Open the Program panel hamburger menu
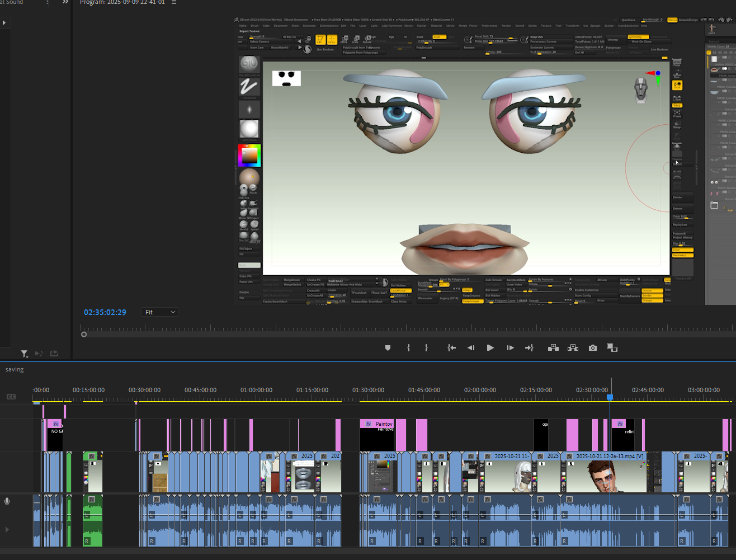The width and height of the screenshot is (736, 560). pos(174,3)
